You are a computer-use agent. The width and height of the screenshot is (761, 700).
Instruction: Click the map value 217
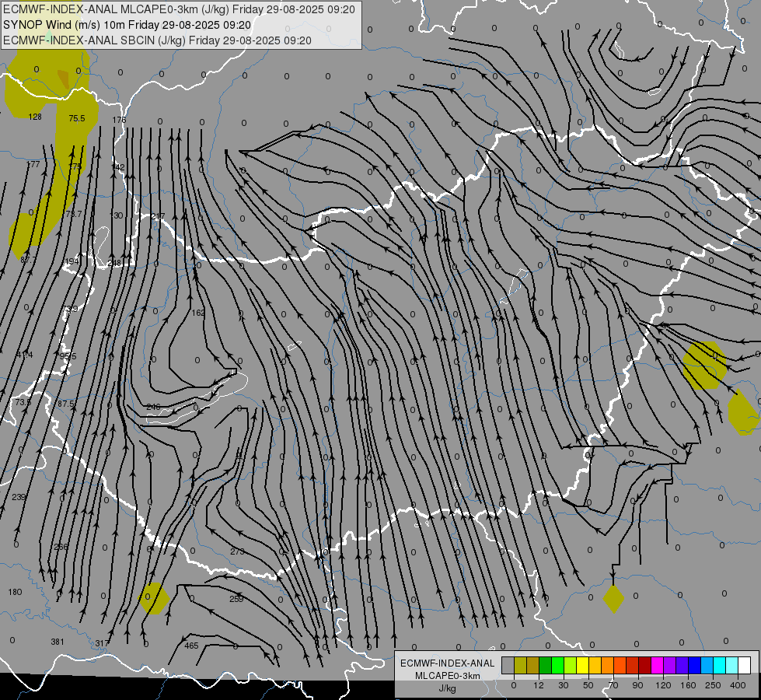(x=158, y=216)
